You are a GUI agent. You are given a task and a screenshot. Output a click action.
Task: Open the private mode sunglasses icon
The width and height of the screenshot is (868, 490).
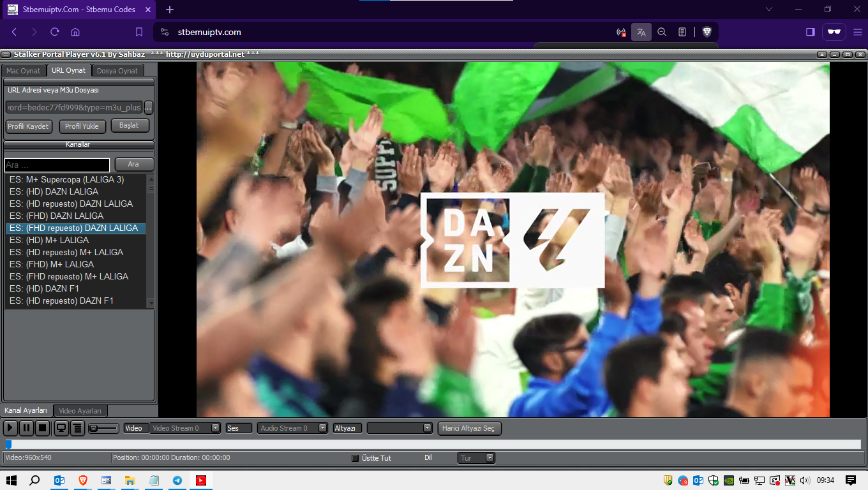click(834, 31)
